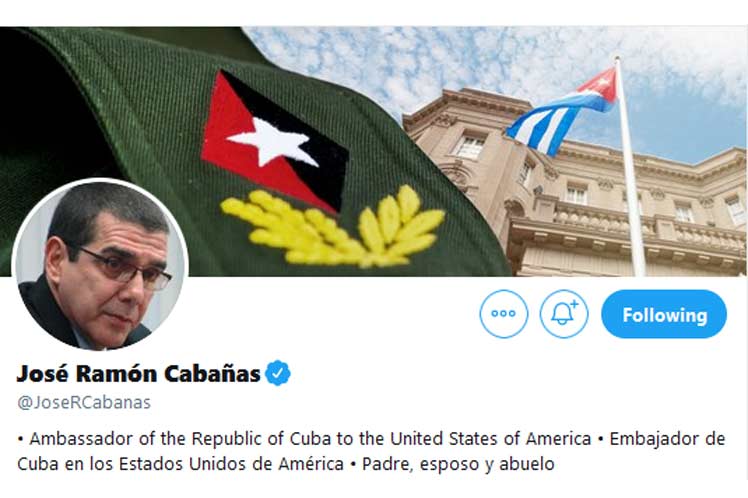
Task: Turn on notifications with the bell icon
Action: click(x=564, y=314)
